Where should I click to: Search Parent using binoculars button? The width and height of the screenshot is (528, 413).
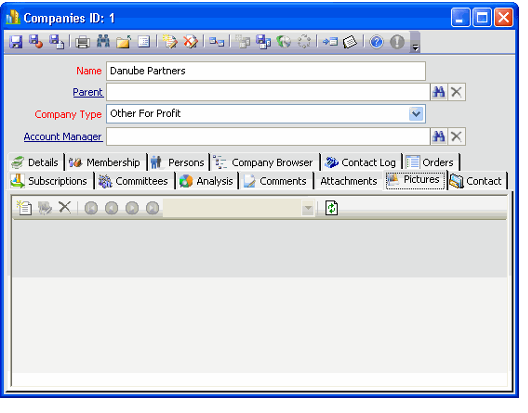pyautogui.click(x=439, y=92)
